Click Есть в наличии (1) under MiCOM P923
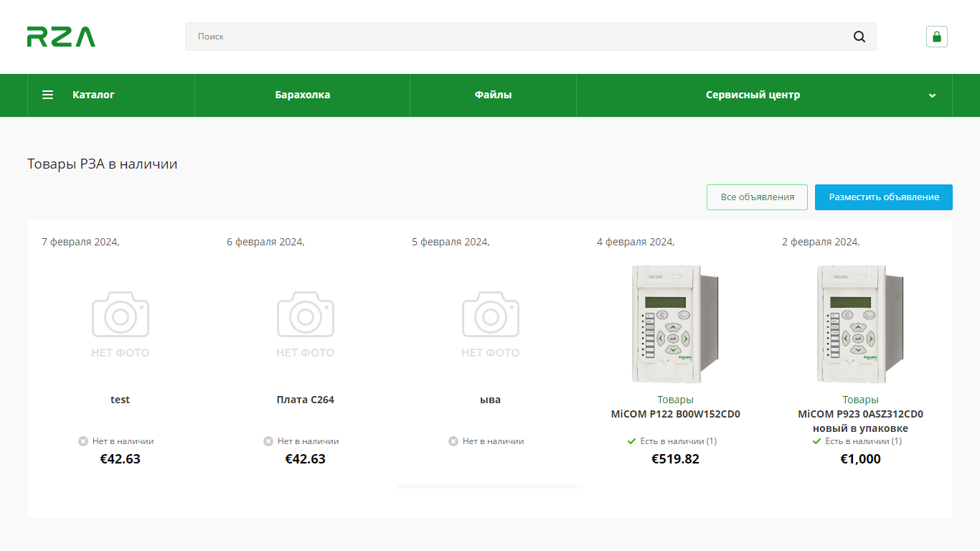Image resolution: width=980 pixels, height=551 pixels. pyautogui.click(x=864, y=441)
